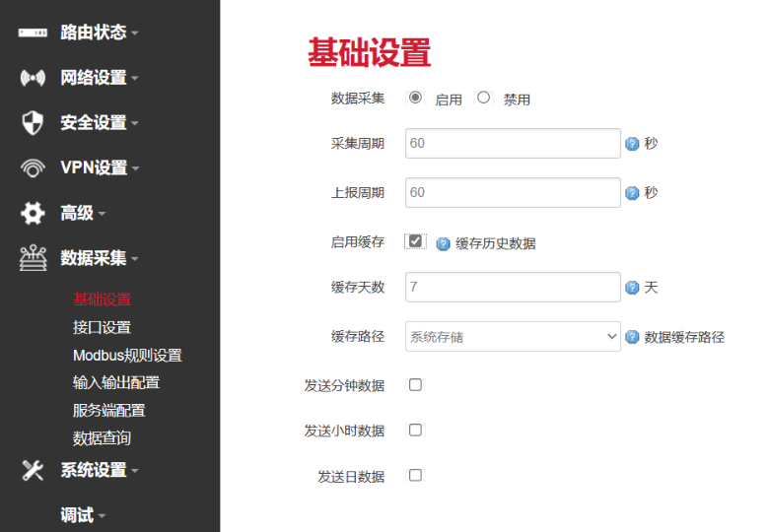Screen dimensions: 767x532
Task: Click the network settings antenna icon
Action: (x=33, y=78)
